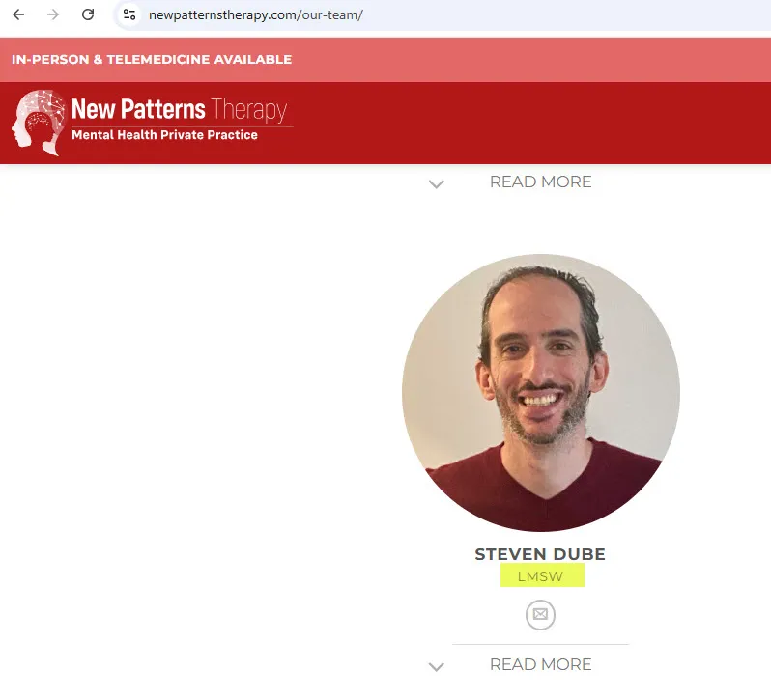The height and width of the screenshot is (700, 771).
Task: Click the 'newpatternstherapy.com' domain in the address bar
Action: click(x=223, y=14)
